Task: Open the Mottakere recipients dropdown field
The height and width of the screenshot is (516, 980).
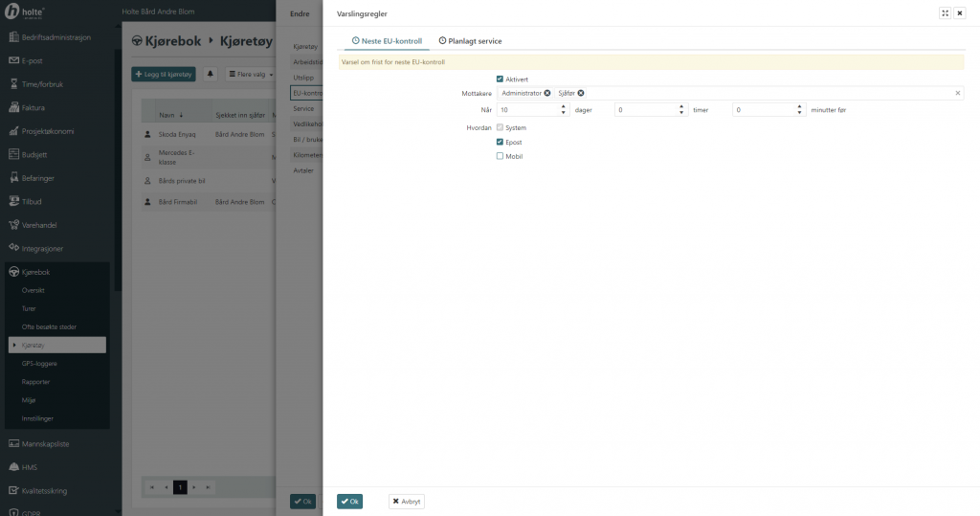Action: (x=766, y=93)
